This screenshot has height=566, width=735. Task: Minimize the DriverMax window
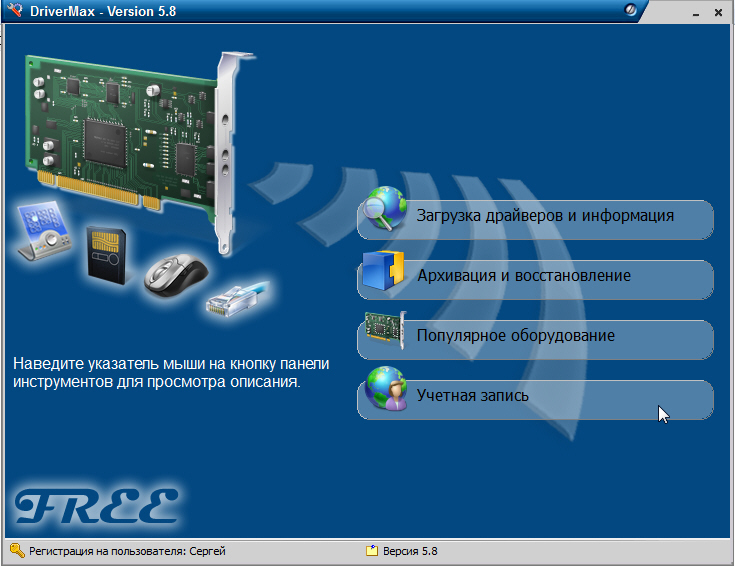pos(696,13)
